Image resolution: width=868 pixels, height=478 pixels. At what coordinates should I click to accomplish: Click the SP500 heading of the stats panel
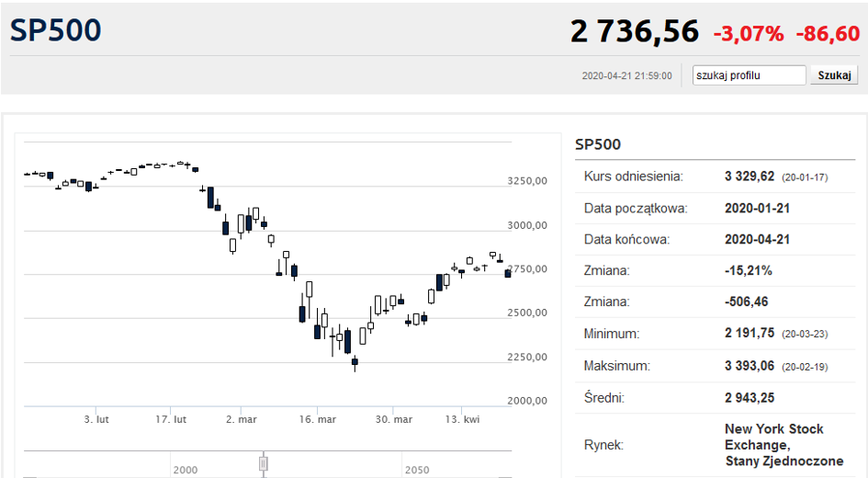coord(598,144)
